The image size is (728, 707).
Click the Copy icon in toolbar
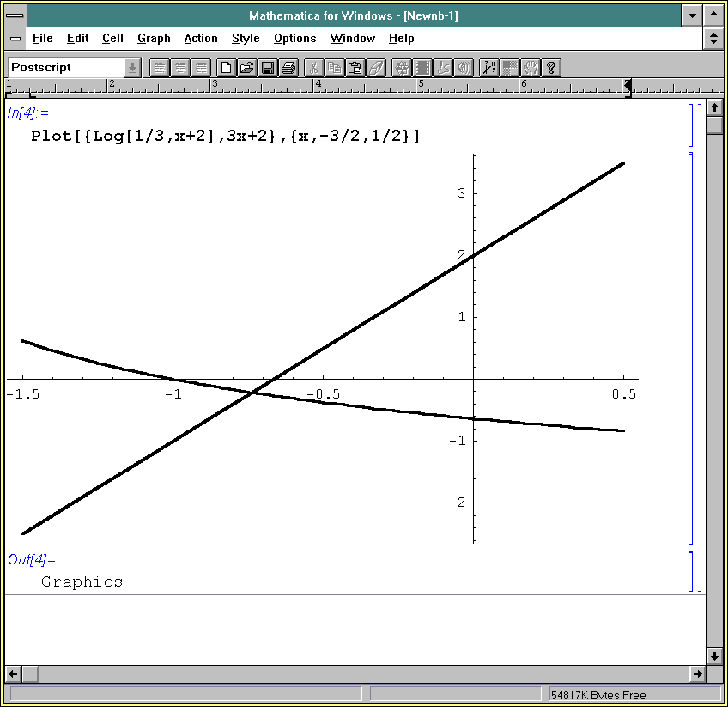point(335,68)
